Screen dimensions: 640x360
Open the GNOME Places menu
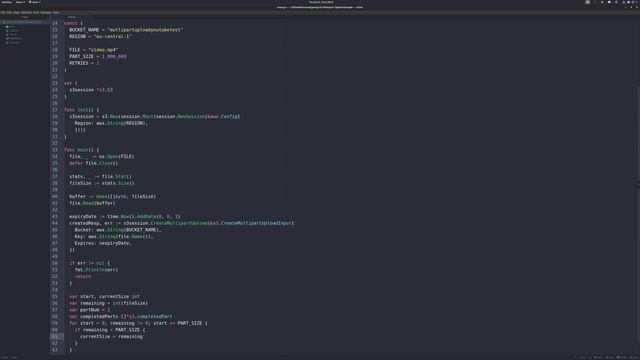coord(20,2)
